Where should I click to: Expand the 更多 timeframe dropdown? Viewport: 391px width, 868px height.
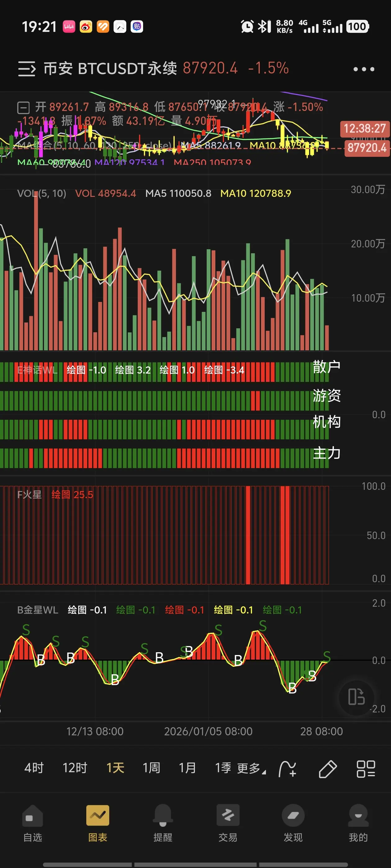(x=251, y=768)
